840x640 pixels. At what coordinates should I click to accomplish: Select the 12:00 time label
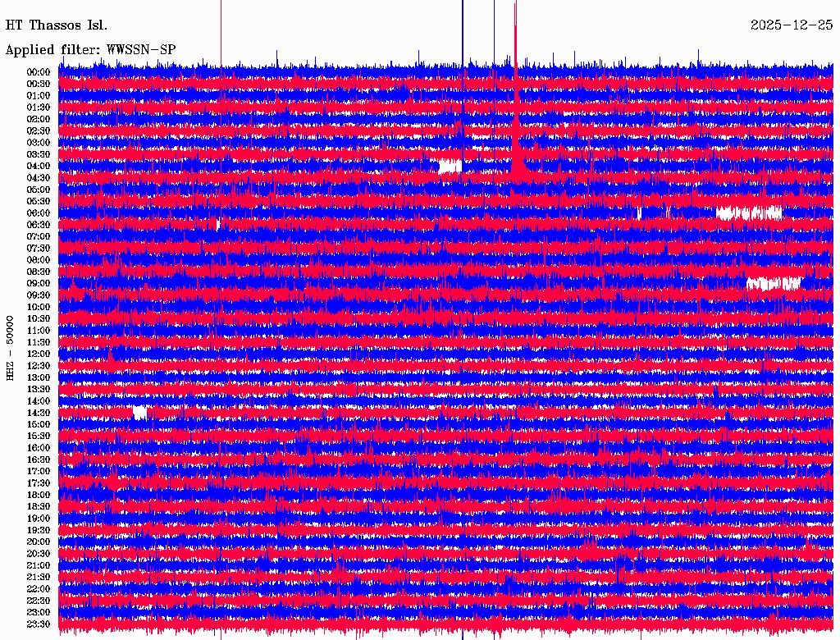pyautogui.click(x=39, y=354)
